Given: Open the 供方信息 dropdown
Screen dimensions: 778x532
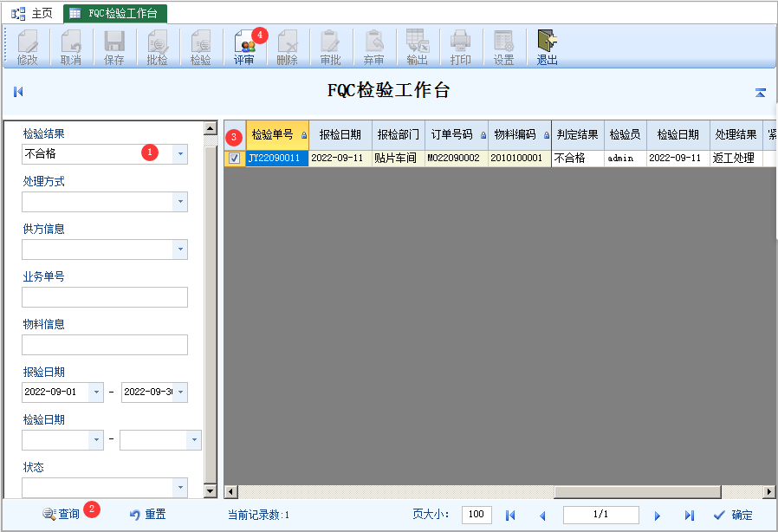Looking at the screenshot, I should pyautogui.click(x=180, y=250).
